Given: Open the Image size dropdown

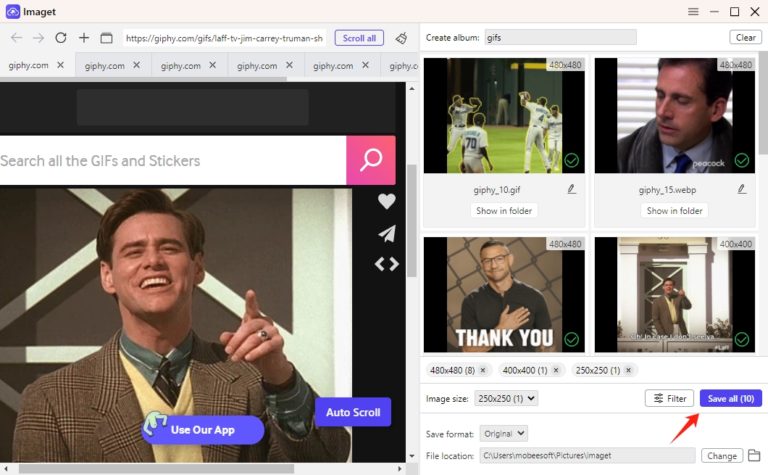Looking at the screenshot, I should tap(506, 398).
